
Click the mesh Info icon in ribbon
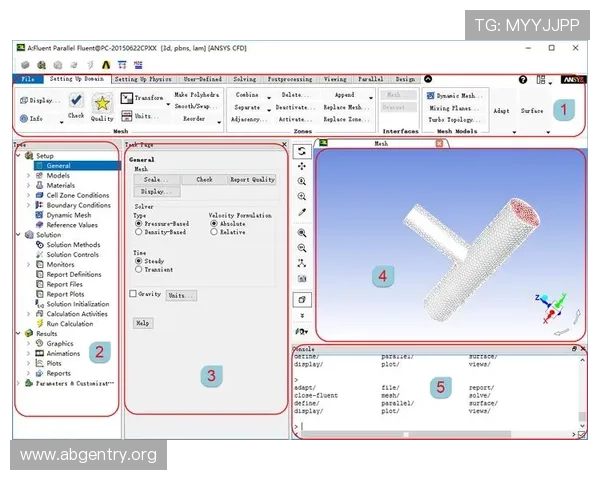pos(24,118)
